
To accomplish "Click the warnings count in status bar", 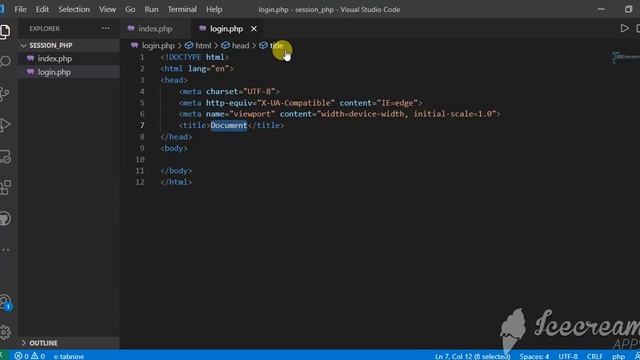I will [x=38, y=356].
